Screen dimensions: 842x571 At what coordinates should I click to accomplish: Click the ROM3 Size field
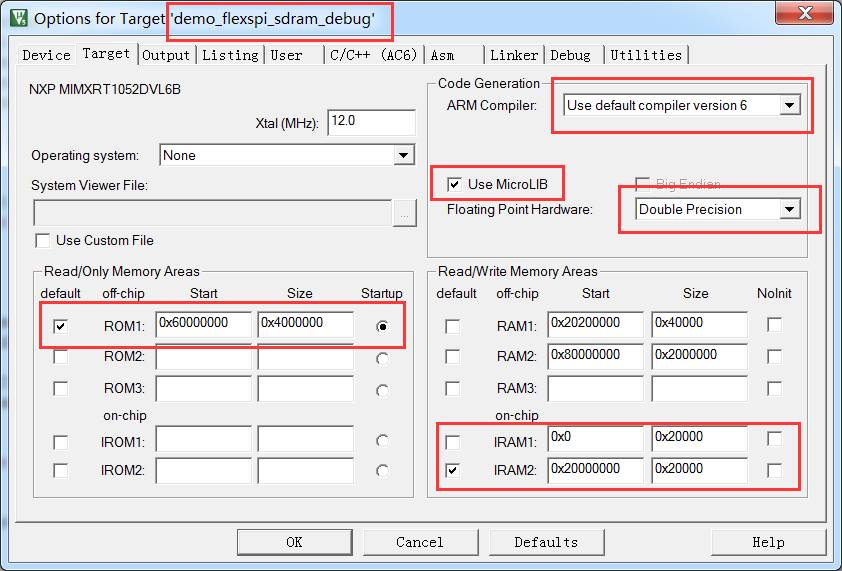306,388
